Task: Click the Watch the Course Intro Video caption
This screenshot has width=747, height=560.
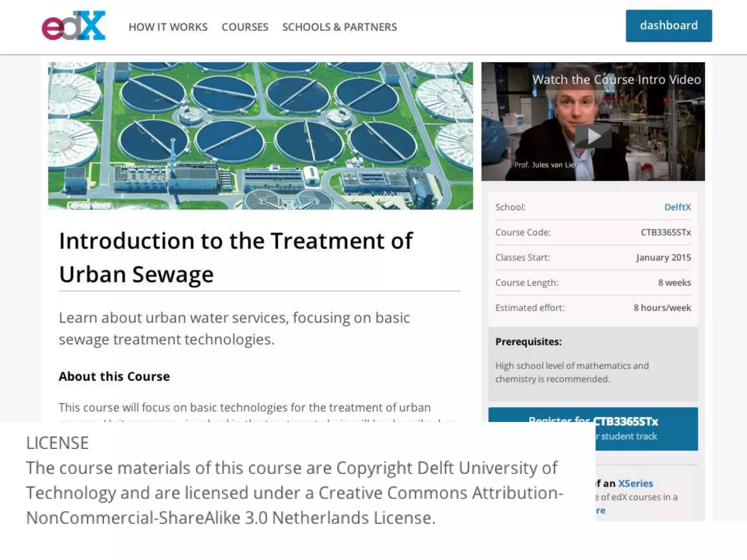Action: coord(616,79)
